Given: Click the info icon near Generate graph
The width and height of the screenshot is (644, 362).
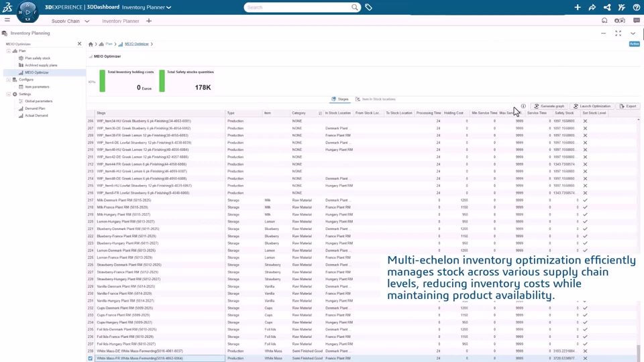Looking at the screenshot, I should click(523, 106).
